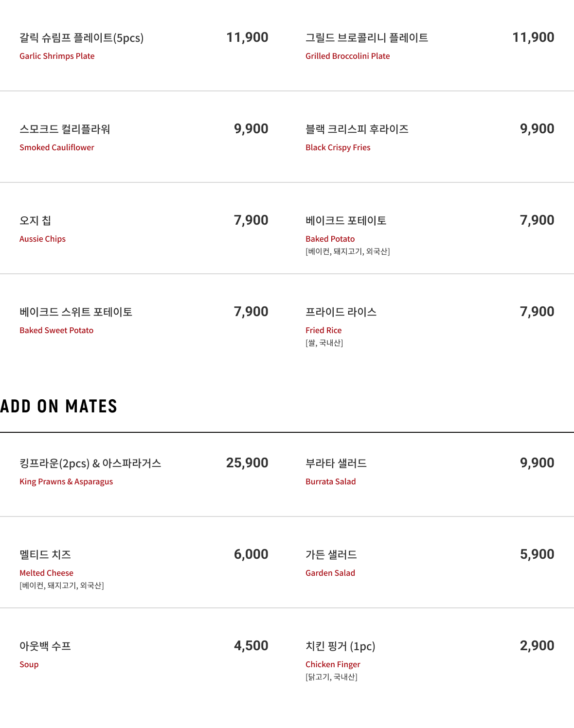The image size is (574, 728).
Task: Click the ADD ON MATES section heading
Action: point(59,406)
